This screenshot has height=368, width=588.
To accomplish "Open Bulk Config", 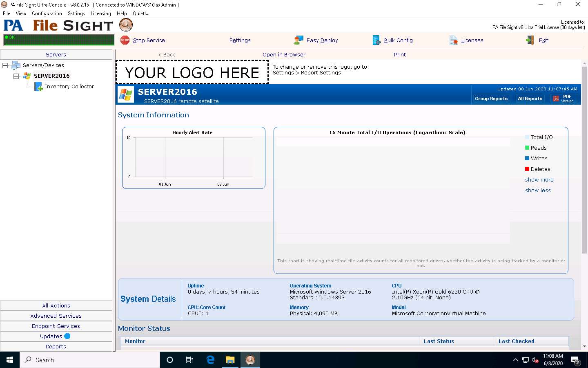I will pyautogui.click(x=399, y=40).
